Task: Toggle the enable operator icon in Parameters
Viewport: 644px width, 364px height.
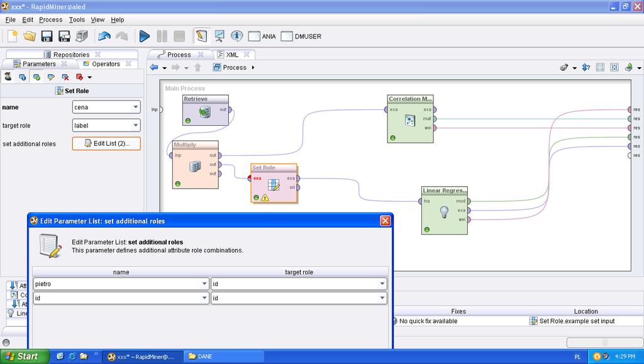Action: [36, 77]
